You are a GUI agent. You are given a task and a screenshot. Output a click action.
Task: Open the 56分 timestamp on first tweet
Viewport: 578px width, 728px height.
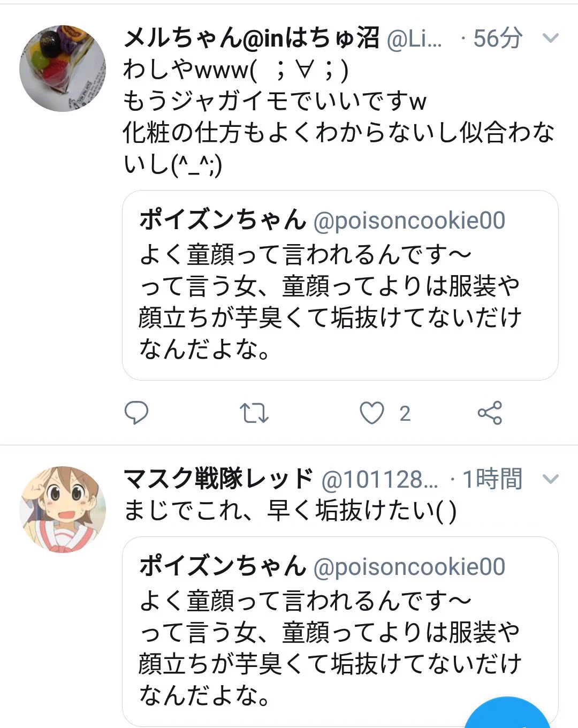tap(498, 38)
